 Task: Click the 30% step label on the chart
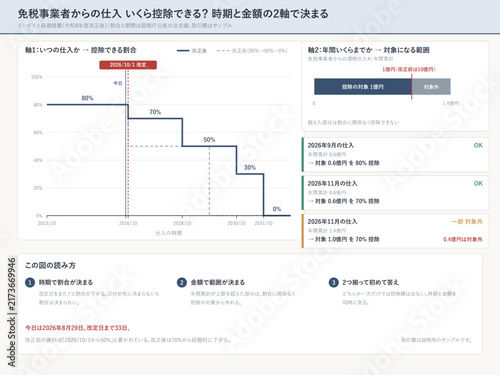[250, 167]
